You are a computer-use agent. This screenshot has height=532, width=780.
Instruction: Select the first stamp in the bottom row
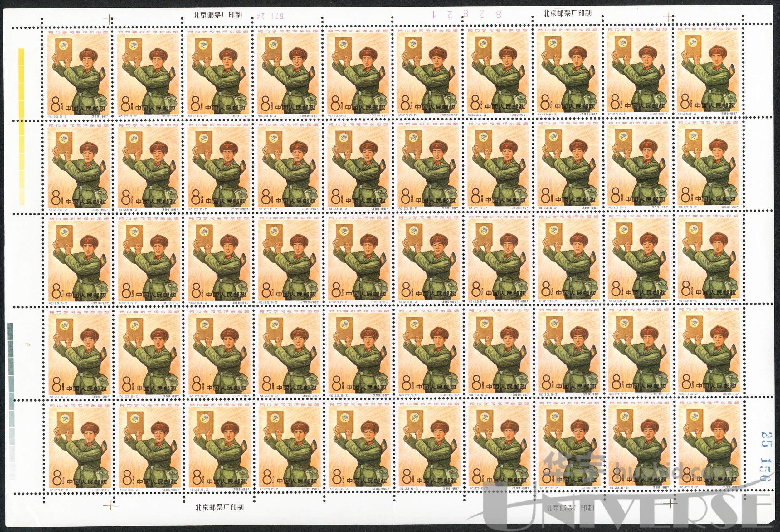(x=80, y=447)
